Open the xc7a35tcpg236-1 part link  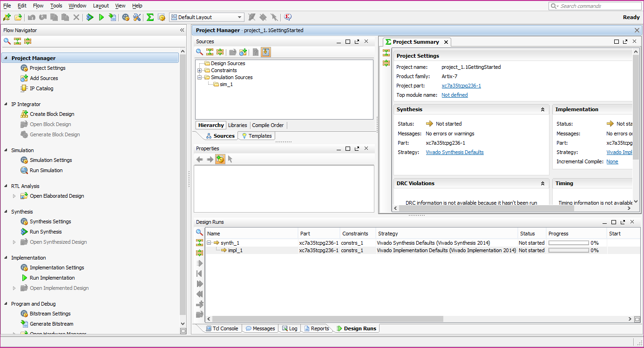461,85
